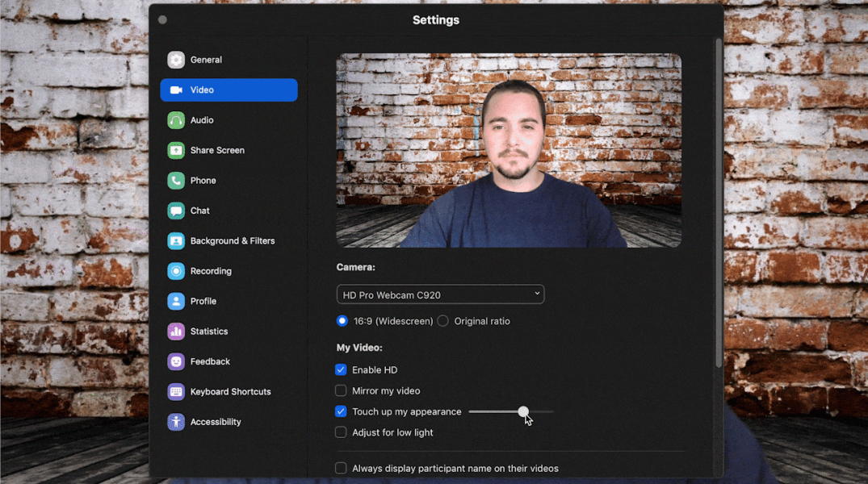Viewport: 868px width, 484px height.
Task: Open the Chat bubble icon
Action: pyautogui.click(x=176, y=211)
